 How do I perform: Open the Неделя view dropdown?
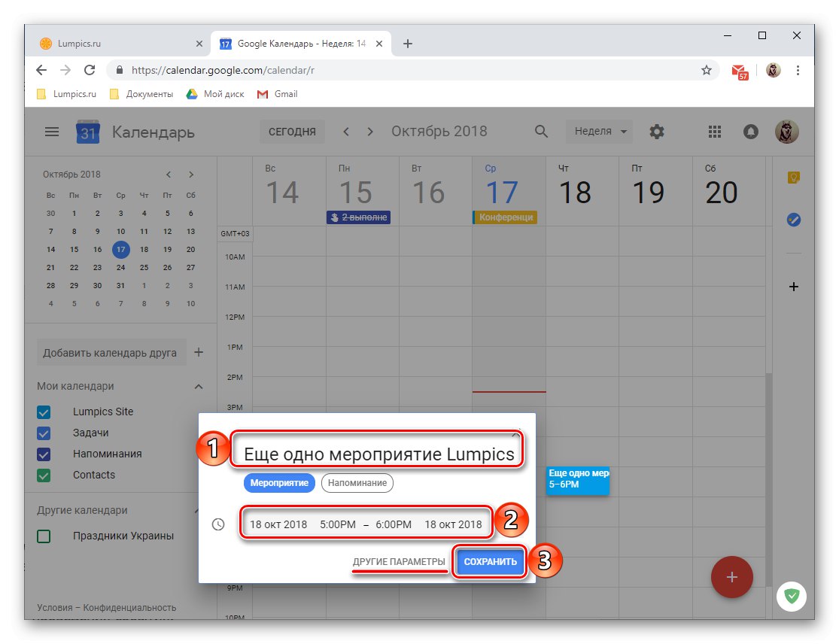tap(598, 132)
